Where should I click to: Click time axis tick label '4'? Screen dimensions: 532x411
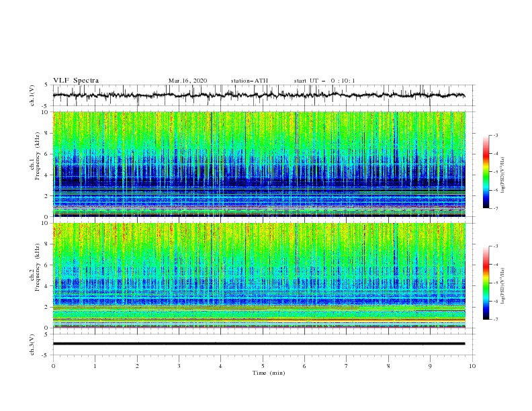[220, 366]
